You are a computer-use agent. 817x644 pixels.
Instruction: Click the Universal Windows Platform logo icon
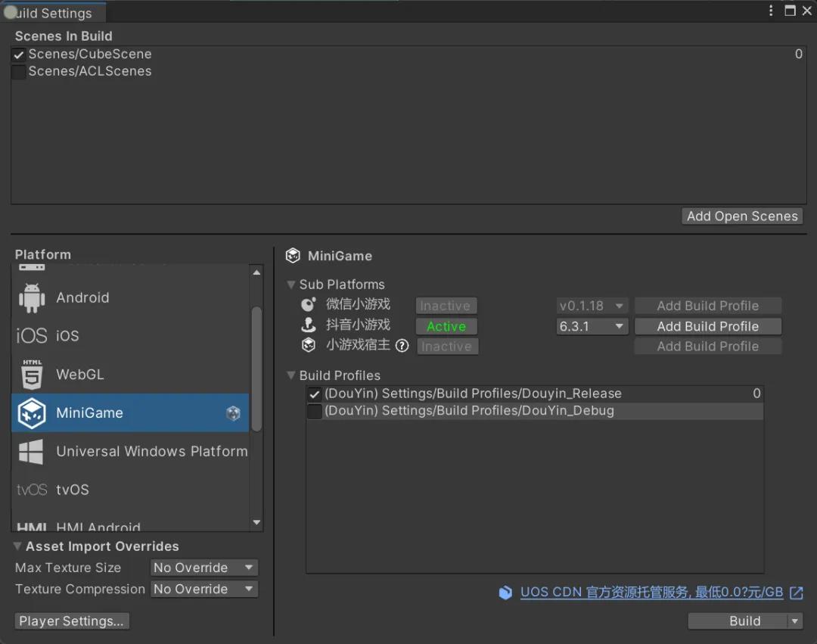32,452
